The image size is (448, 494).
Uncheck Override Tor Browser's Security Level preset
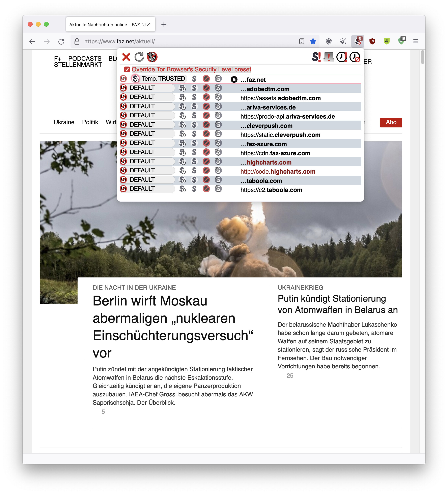[127, 69]
